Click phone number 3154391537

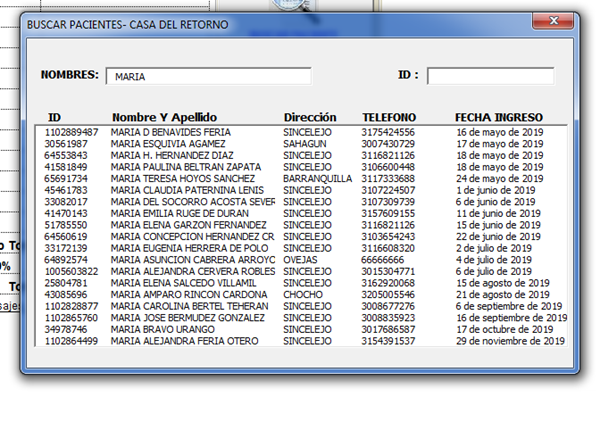[x=388, y=341]
